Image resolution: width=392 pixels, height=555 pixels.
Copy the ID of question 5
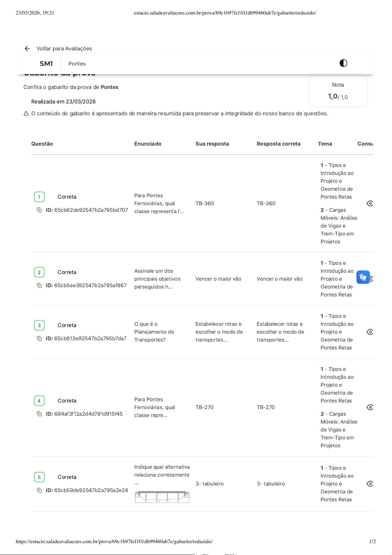pos(39,490)
